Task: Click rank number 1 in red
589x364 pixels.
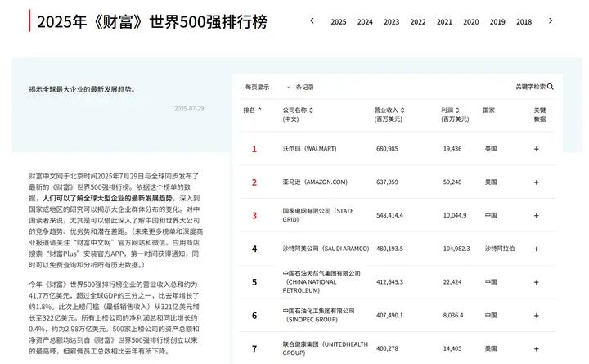Action: coord(254,149)
